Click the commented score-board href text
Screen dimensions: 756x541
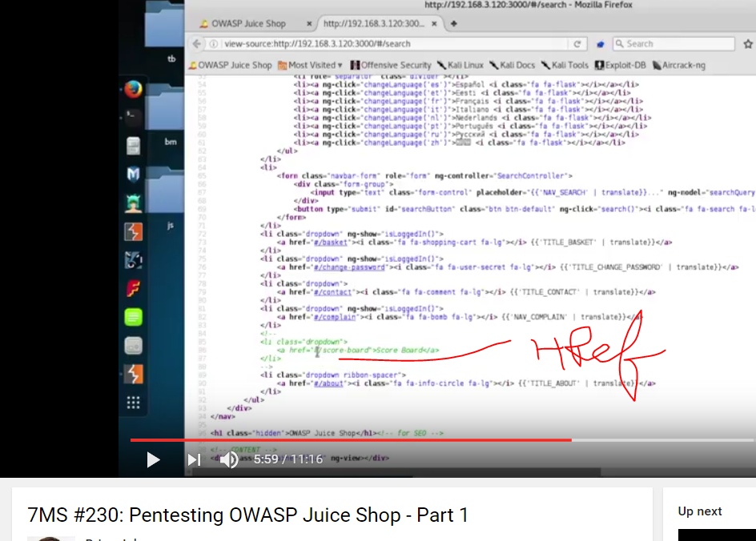[x=357, y=351]
